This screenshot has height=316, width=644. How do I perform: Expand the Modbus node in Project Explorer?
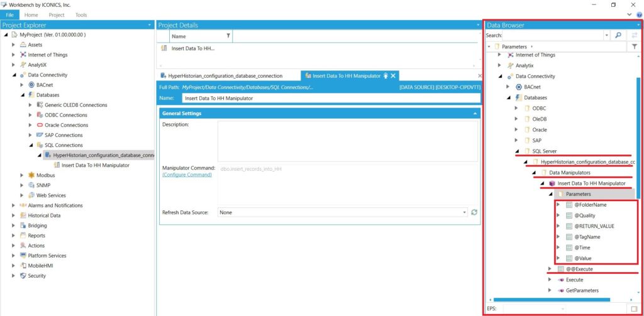(22, 175)
